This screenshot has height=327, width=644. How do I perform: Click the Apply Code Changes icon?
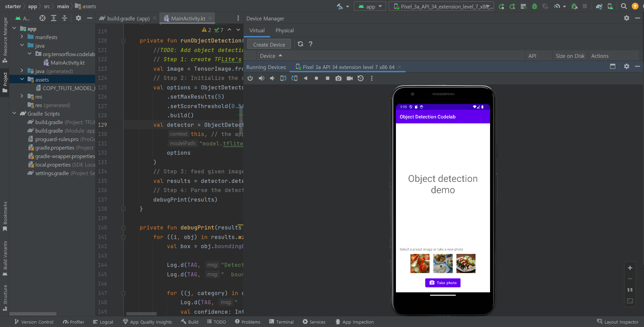523,6
